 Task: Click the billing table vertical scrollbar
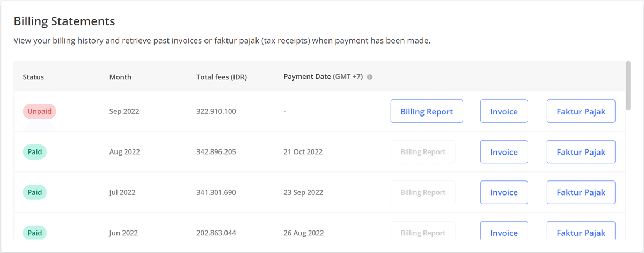click(628, 85)
